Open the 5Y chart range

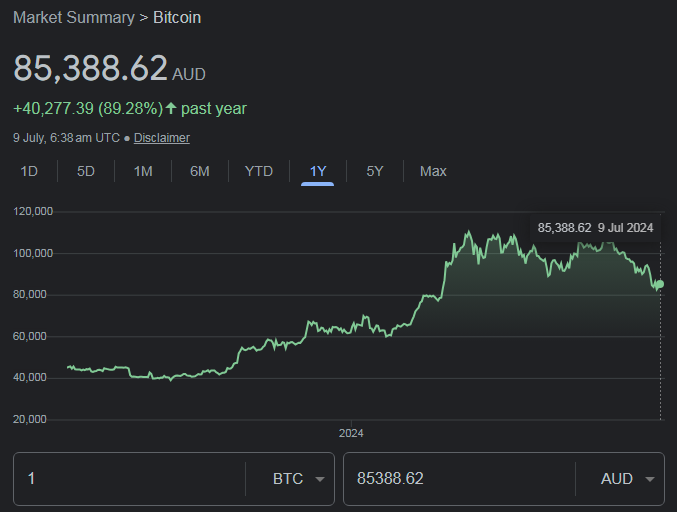pos(374,171)
